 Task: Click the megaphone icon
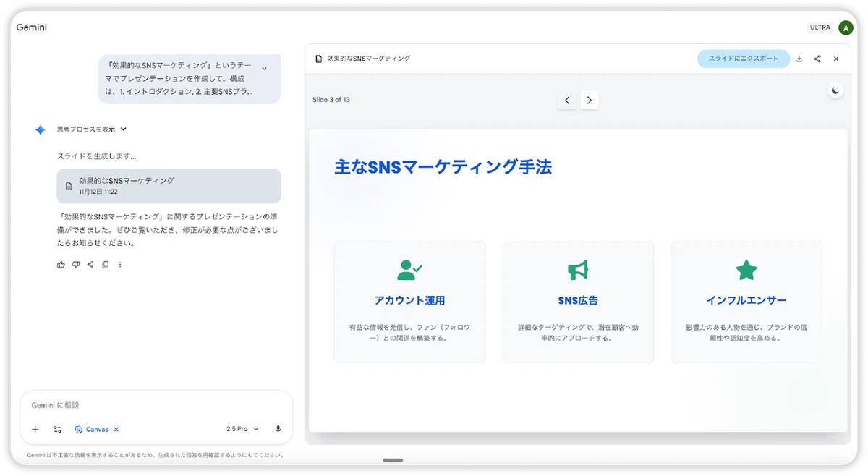pos(578,270)
